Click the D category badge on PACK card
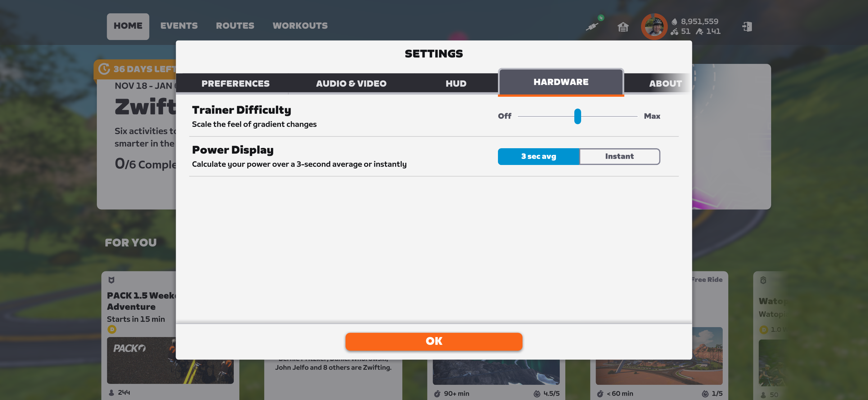Image resolution: width=868 pixels, height=400 pixels. (112, 329)
